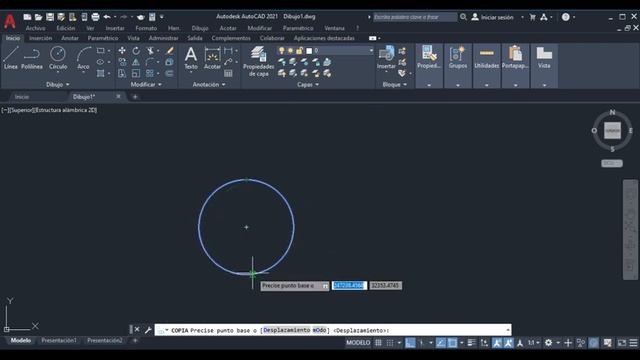
Task: Open file with the Open folder icon
Action: pyautogui.click(x=38, y=17)
